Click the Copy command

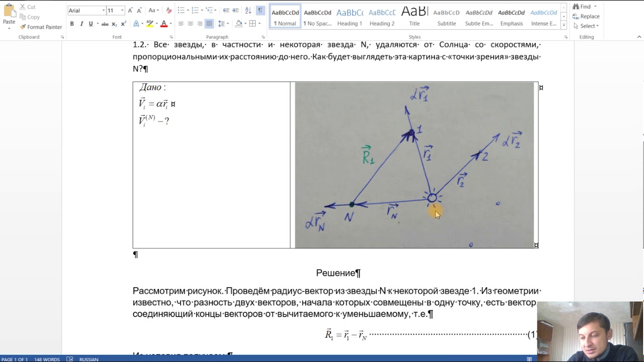[x=29, y=17]
